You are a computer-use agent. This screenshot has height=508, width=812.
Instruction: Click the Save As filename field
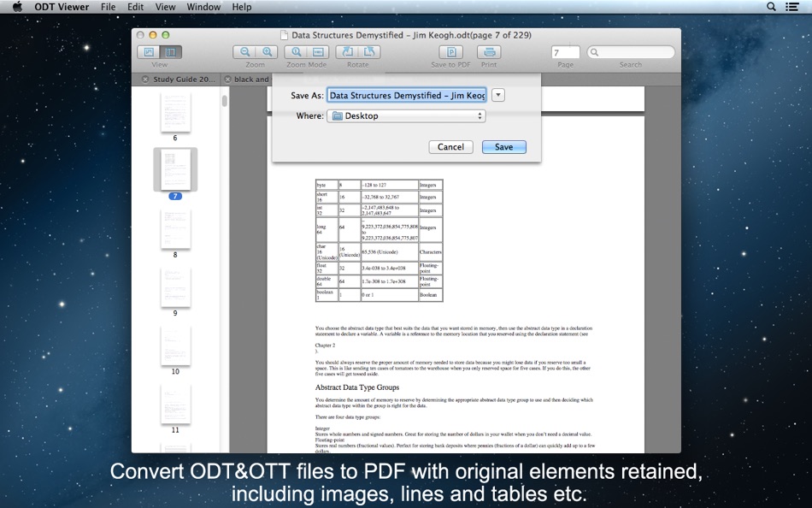point(407,96)
